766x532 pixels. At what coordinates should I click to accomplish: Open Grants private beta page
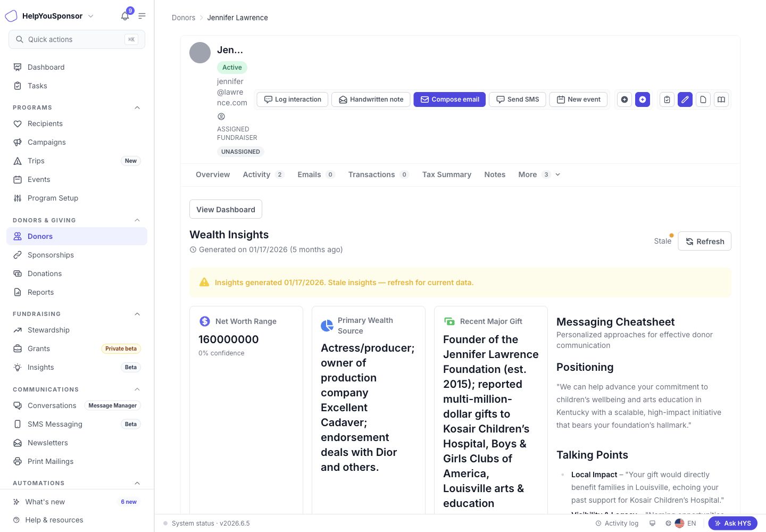77,348
